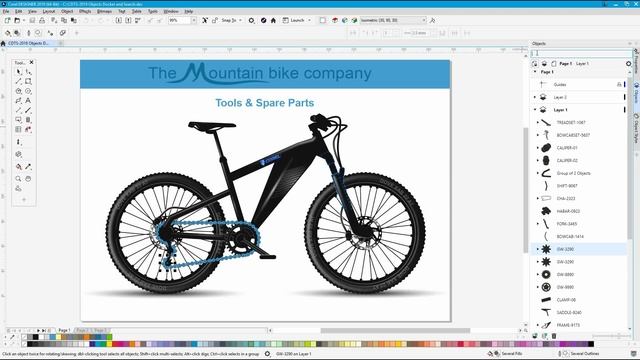Click the New Layer icon in Objects docker
This screenshot has height=360, width=640.
[x=535, y=336]
